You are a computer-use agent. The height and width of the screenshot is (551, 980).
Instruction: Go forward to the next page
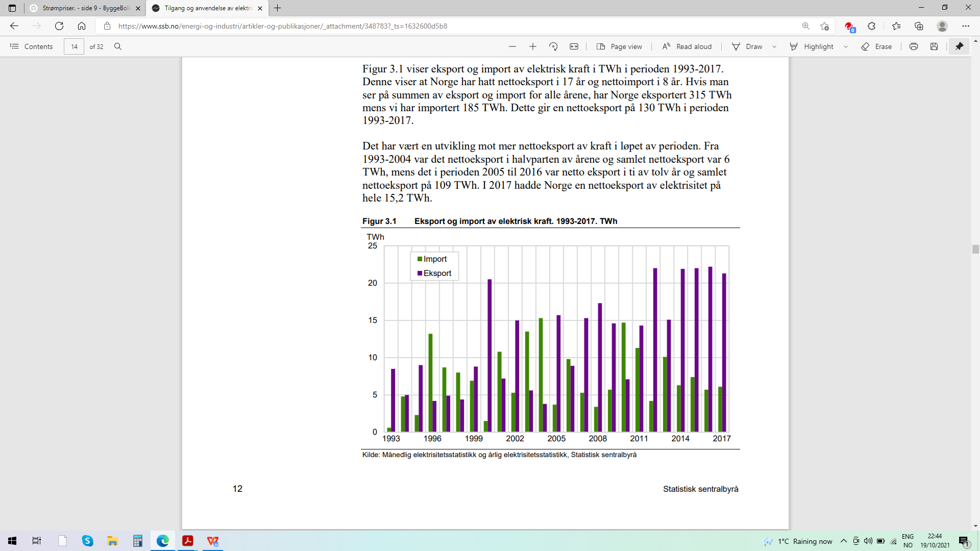pos(37,26)
